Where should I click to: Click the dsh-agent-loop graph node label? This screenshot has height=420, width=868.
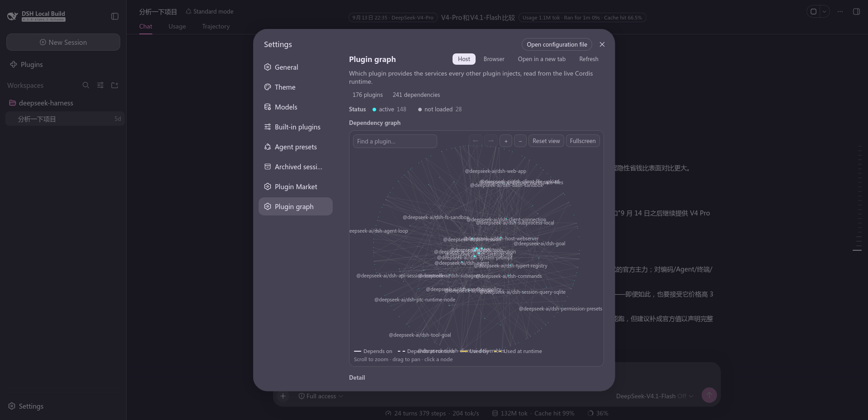click(379, 231)
